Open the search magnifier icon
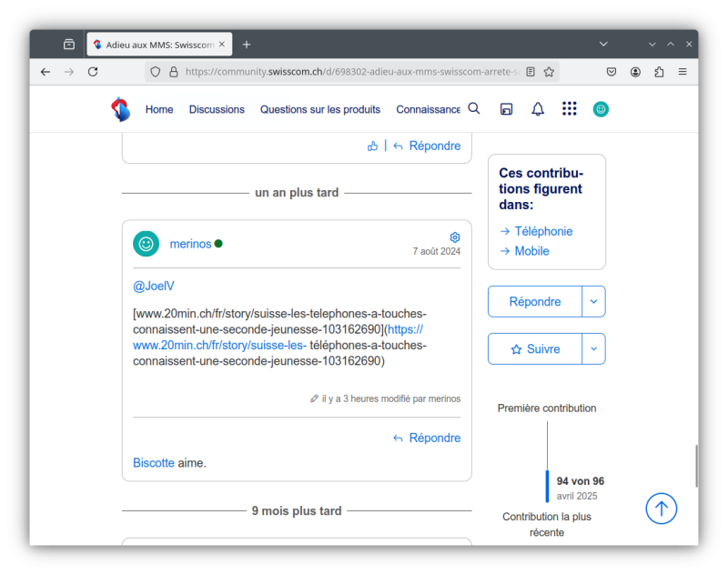Viewport: 728px width, 575px height. [474, 109]
